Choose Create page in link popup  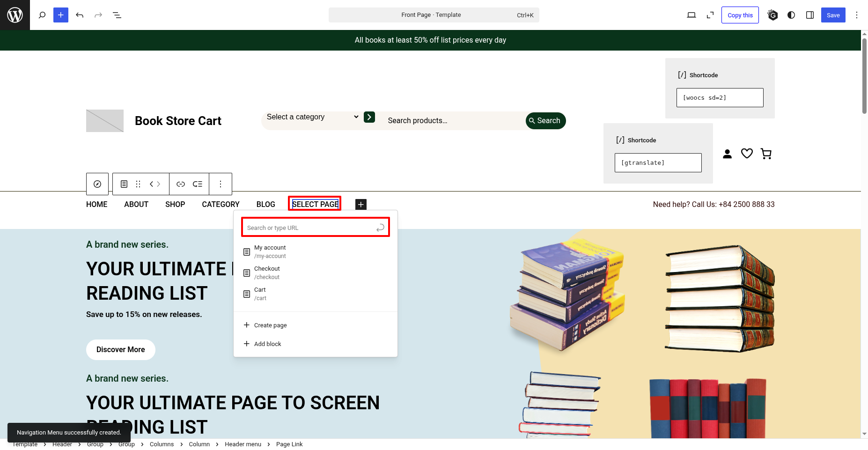tap(270, 325)
